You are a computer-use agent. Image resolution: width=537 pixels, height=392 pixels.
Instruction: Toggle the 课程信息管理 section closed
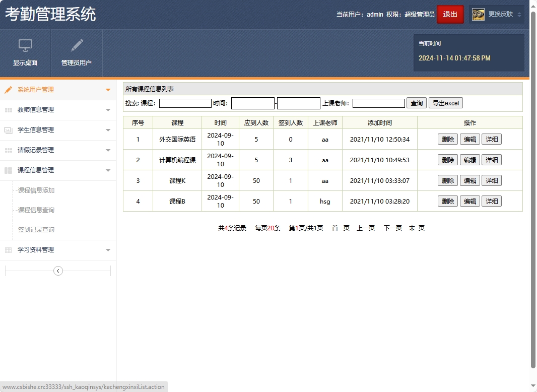107,170
